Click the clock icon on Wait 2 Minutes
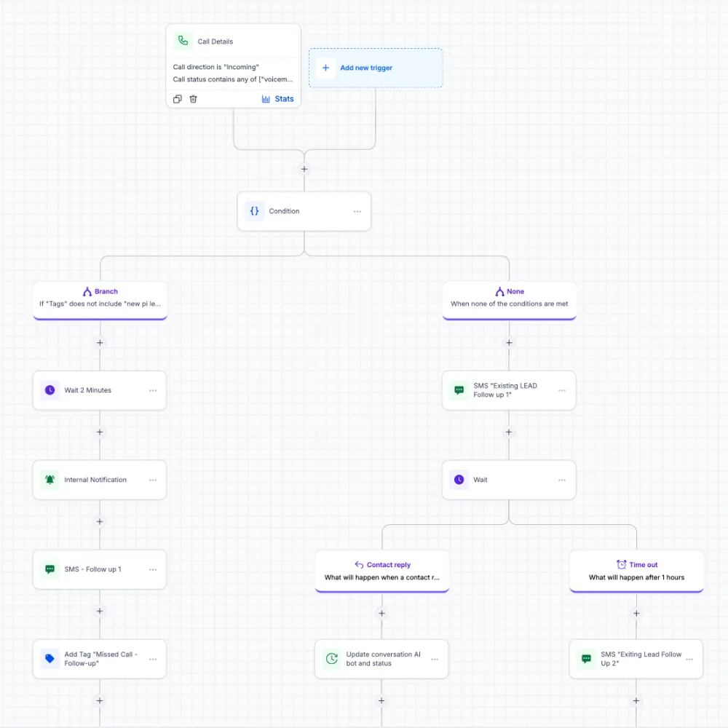Viewport: 728px width, 728px height. pos(50,390)
